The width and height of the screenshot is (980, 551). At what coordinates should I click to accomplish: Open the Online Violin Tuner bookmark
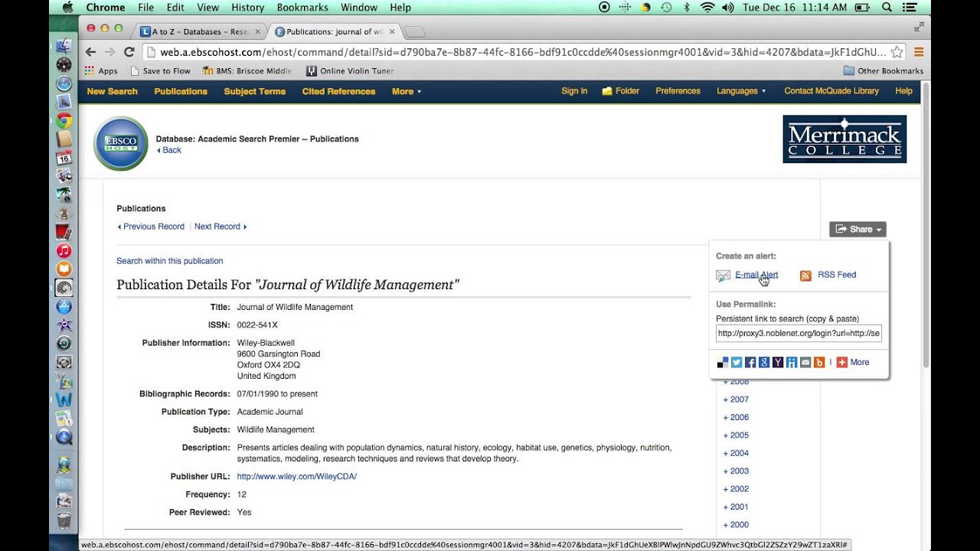350,70
